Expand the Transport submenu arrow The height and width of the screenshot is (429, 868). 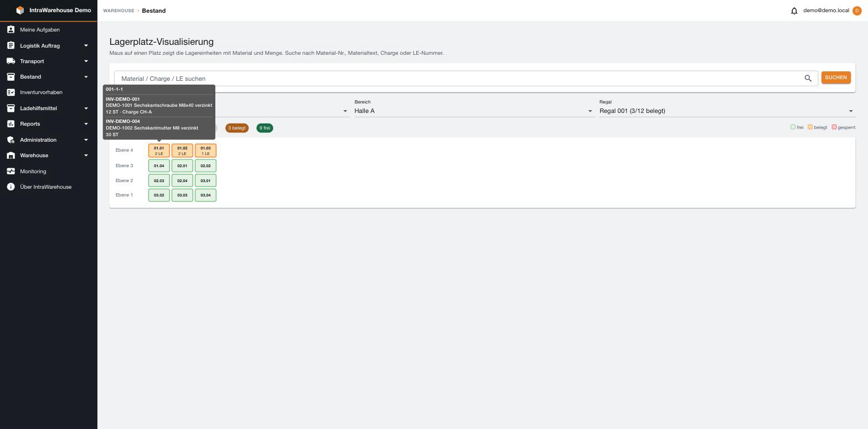[86, 61]
